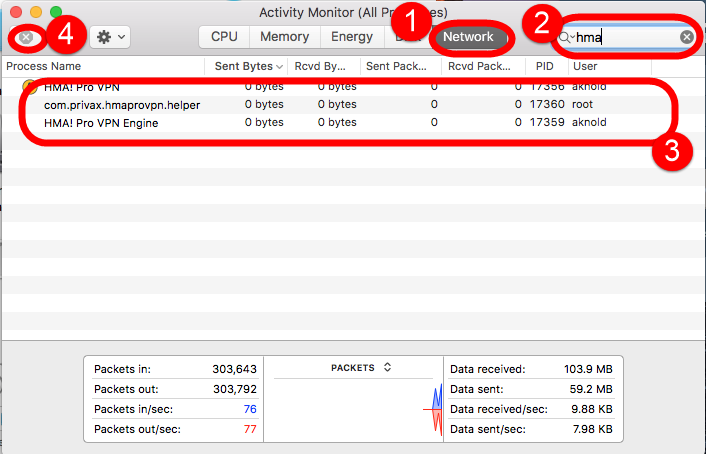Sort by Sent Bytes column
Image resolution: width=706 pixels, height=454 pixels.
pyautogui.click(x=243, y=66)
